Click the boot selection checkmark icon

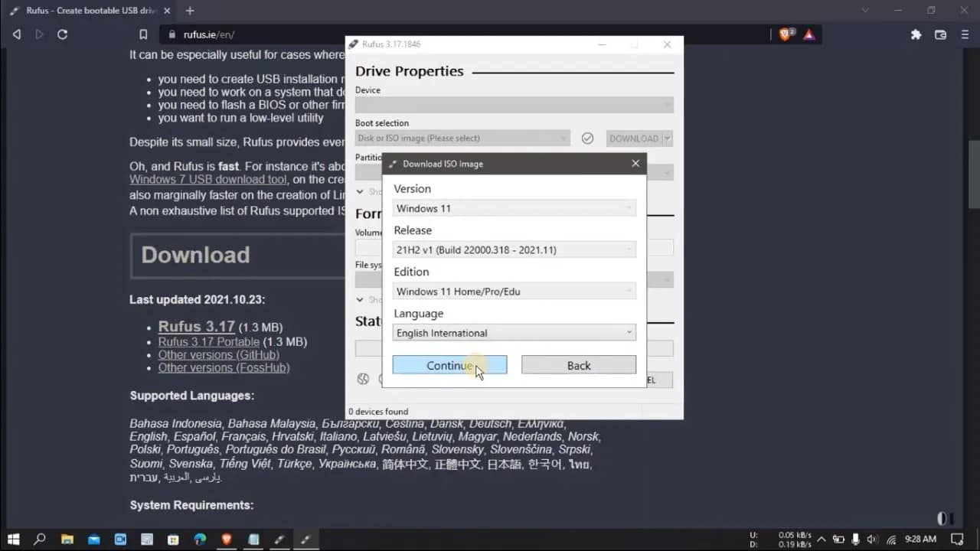(588, 139)
